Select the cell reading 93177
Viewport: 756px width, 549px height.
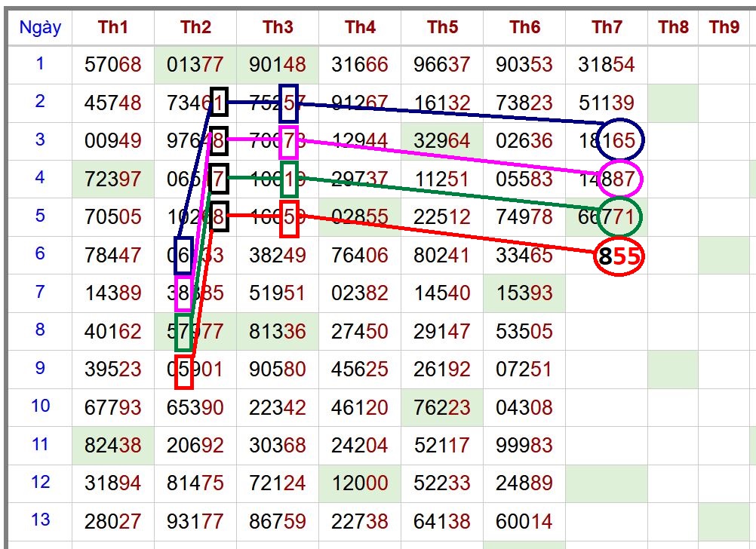pyautogui.click(x=195, y=521)
